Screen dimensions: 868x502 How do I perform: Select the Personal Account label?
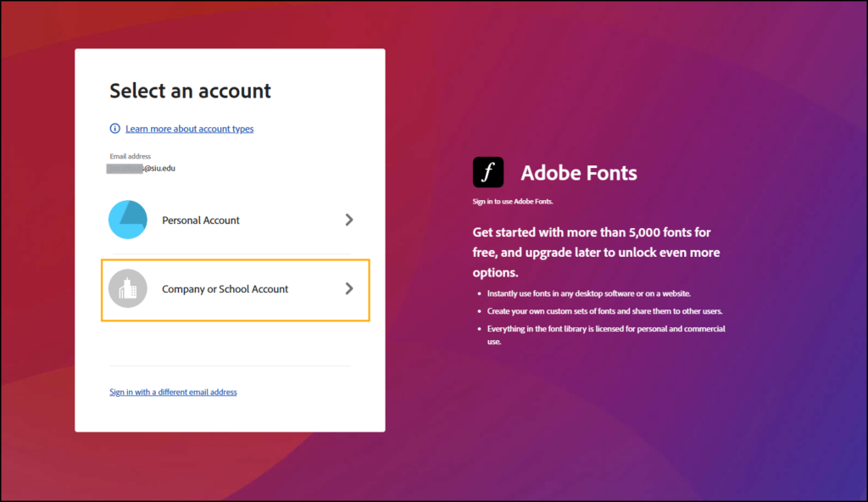click(201, 220)
